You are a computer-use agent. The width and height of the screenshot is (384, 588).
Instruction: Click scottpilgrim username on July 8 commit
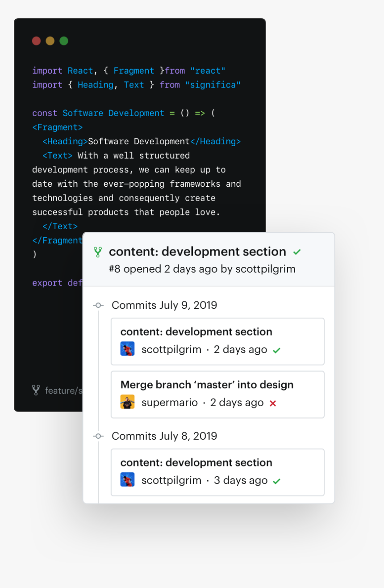click(171, 480)
